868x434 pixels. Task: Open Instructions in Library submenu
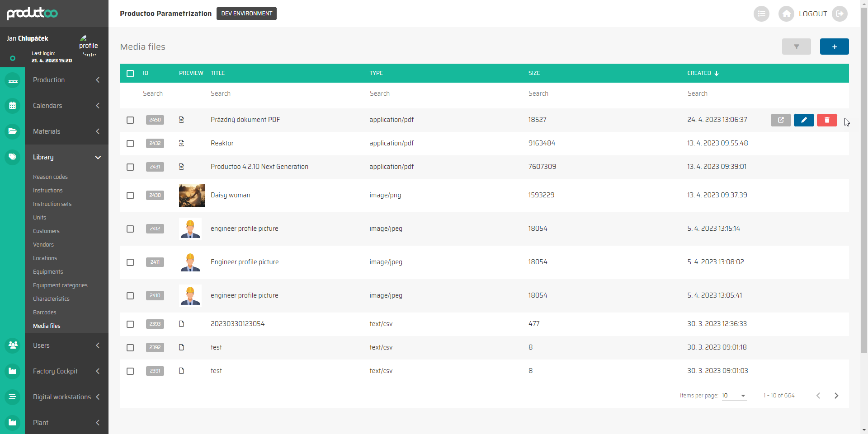click(48, 191)
